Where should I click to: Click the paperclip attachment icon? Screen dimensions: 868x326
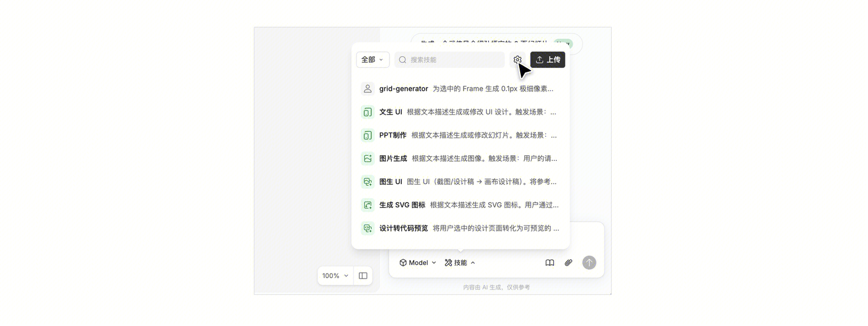click(x=568, y=262)
